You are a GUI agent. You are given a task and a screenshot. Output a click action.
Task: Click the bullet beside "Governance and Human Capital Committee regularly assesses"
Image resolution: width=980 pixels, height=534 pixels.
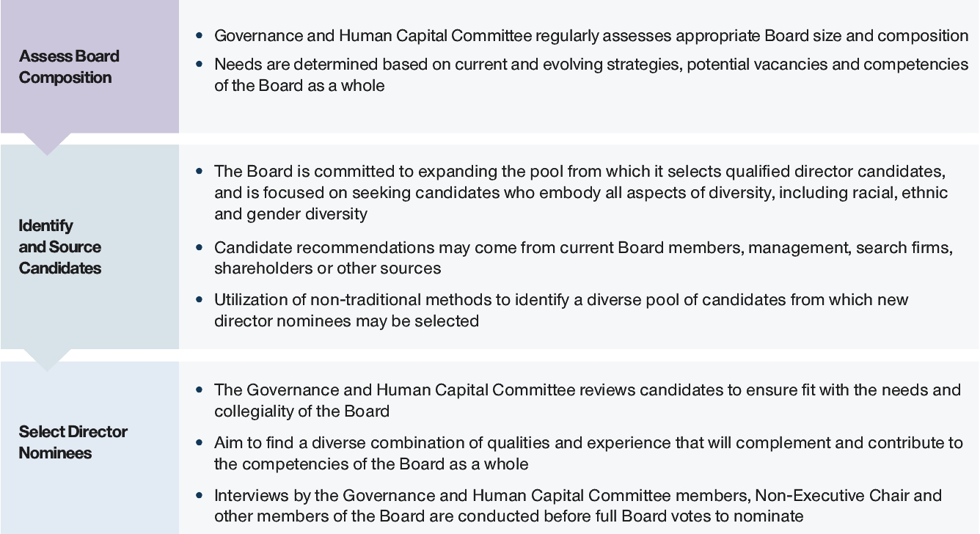[x=200, y=36]
